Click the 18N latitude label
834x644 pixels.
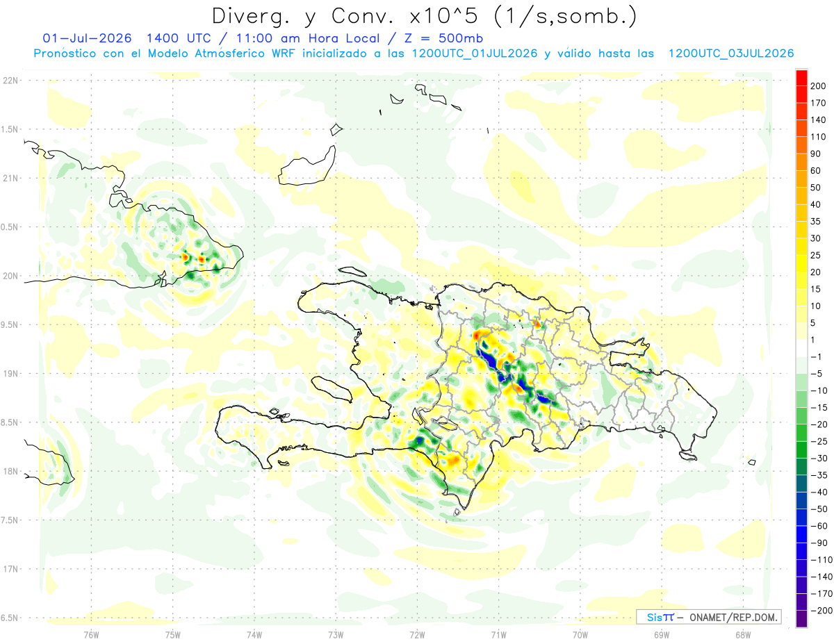coord(10,471)
